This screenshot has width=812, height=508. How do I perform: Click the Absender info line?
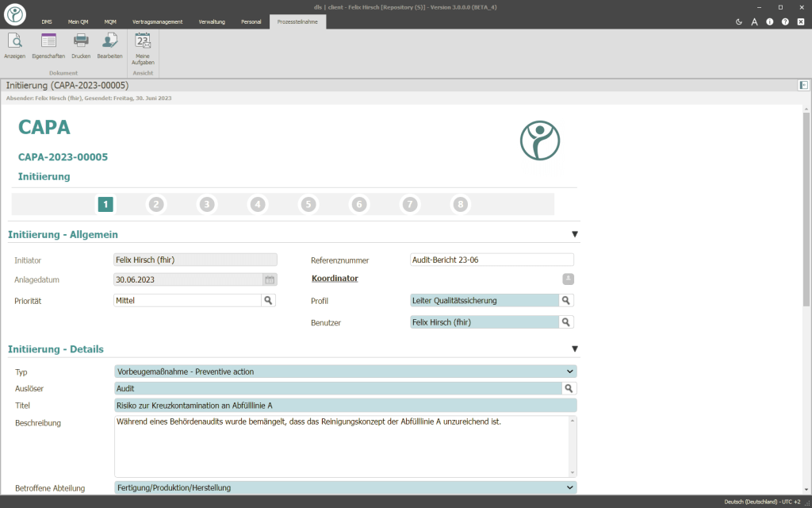[x=89, y=98]
